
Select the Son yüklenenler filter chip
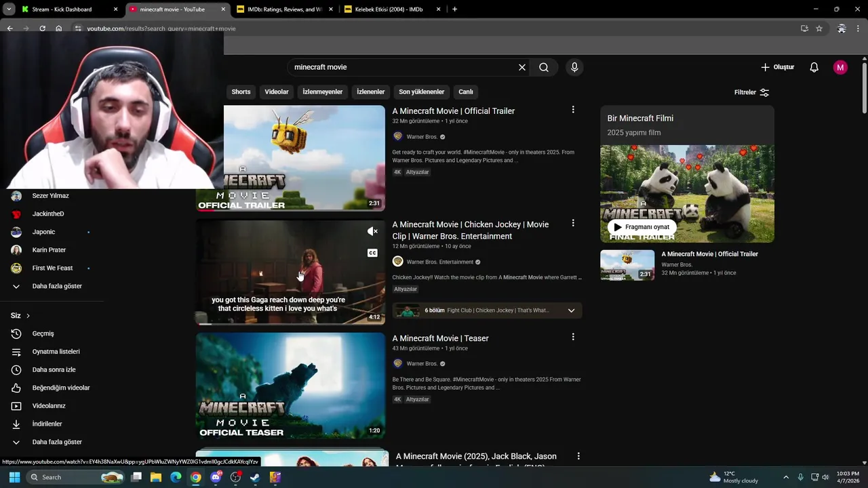[421, 91]
